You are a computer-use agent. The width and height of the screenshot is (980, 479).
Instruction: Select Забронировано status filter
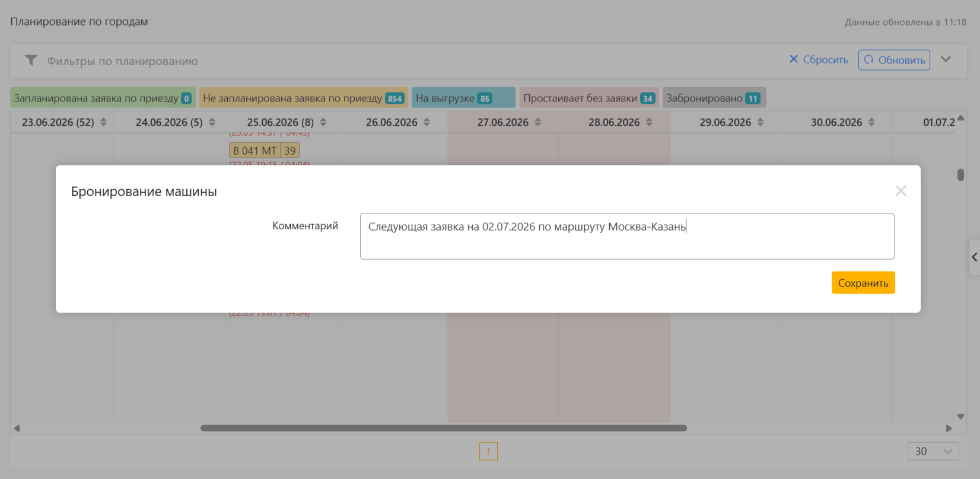[x=714, y=98]
